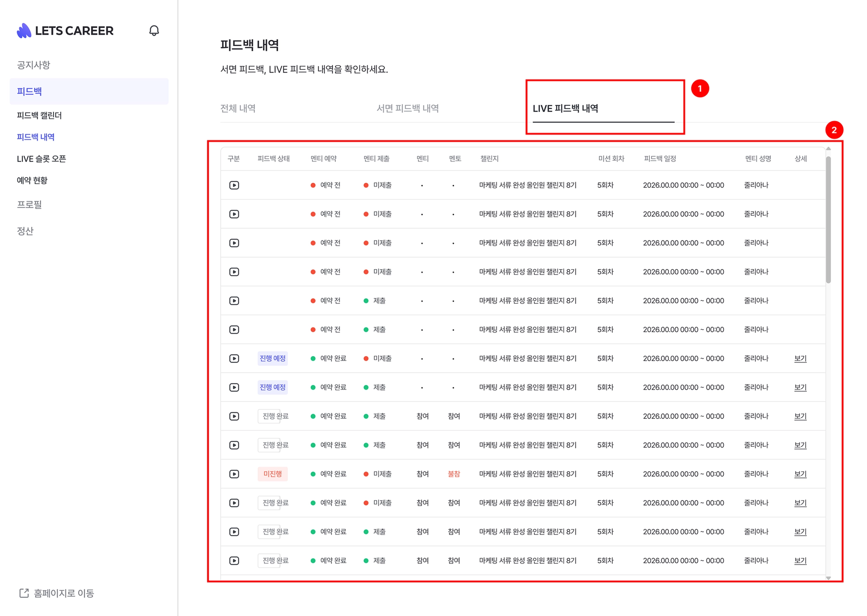Click the red 미진행 status badge
This screenshot has height=616, width=867.
coord(273,474)
